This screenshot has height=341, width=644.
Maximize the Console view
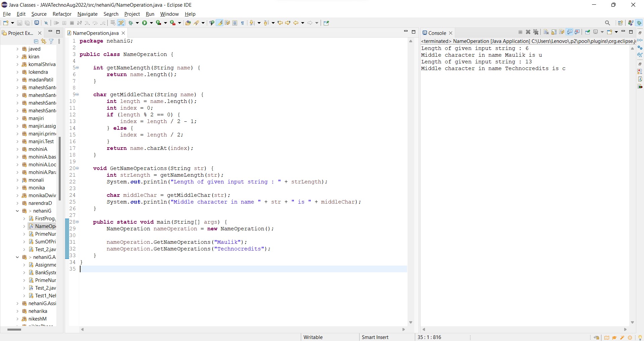tap(631, 32)
